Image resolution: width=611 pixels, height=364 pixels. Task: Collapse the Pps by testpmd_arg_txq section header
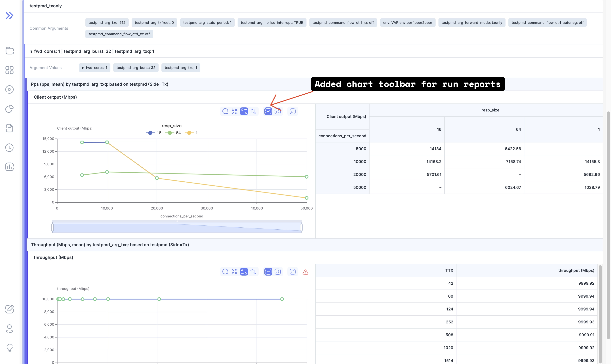coord(99,84)
